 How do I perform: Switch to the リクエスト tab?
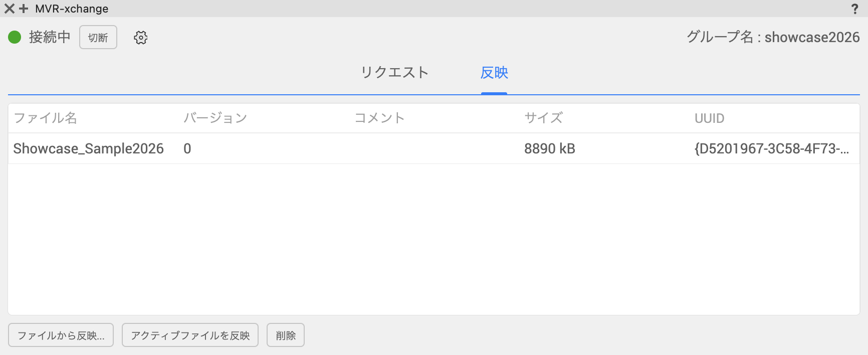click(x=394, y=73)
